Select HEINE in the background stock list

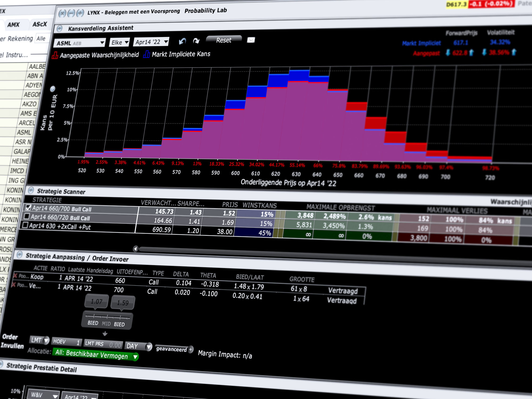coord(20,161)
